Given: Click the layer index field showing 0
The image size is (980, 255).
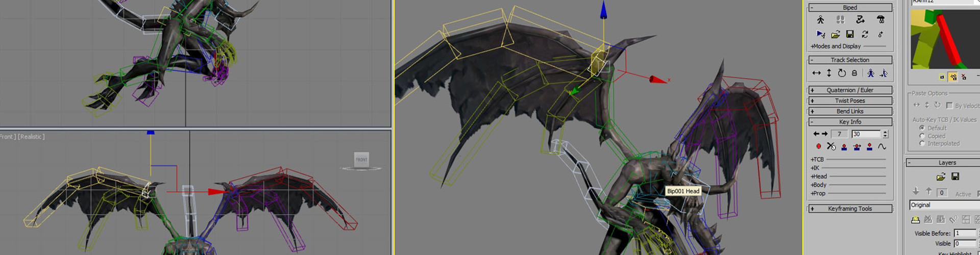Looking at the screenshot, I should click(942, 192).
